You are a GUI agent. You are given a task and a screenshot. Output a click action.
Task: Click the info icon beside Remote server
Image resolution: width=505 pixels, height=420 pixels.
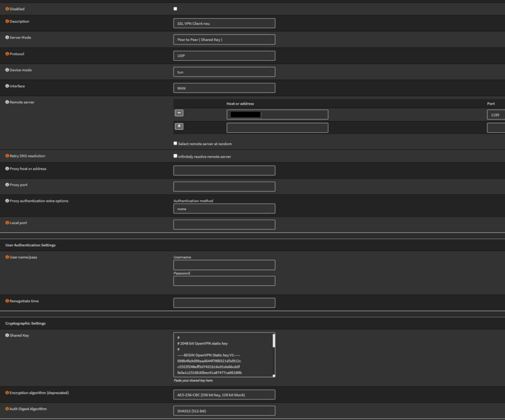point(7,102)
